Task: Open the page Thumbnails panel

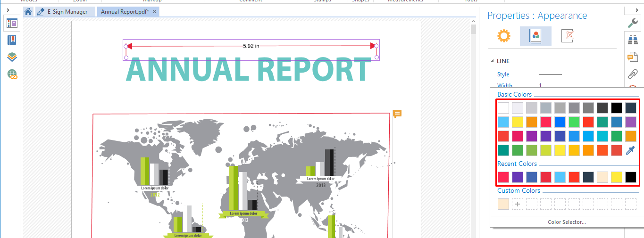Action: coord(12,23)
